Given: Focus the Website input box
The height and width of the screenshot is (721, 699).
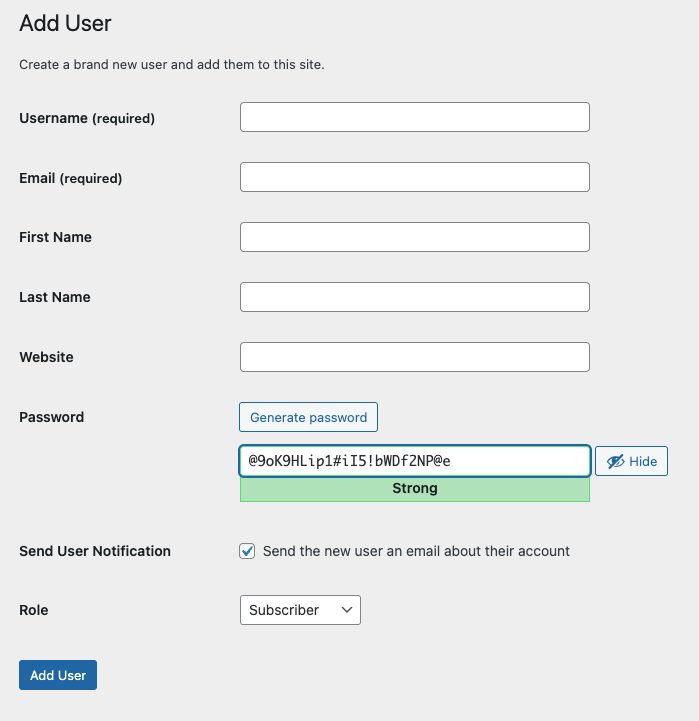Looking at the screenshot, I should point(415,357).
